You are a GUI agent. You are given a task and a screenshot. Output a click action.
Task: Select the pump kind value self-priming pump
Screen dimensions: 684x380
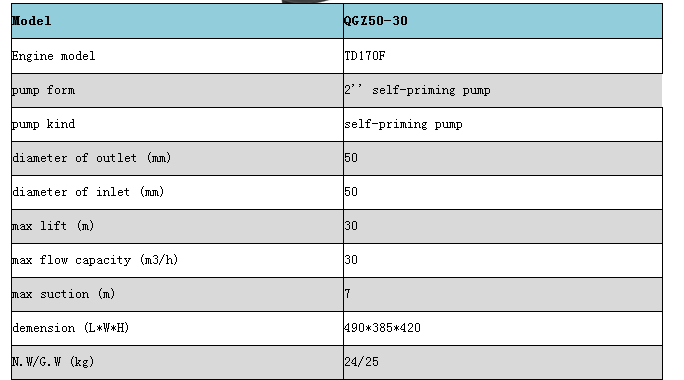[403, 124]
